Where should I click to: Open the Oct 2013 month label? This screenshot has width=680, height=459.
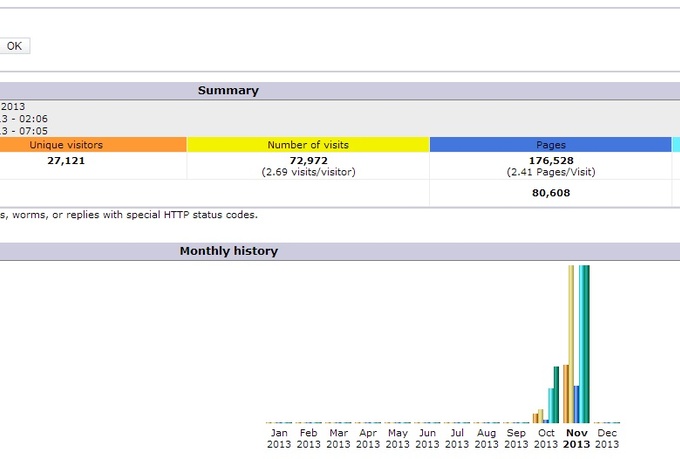tap(546, 438)
